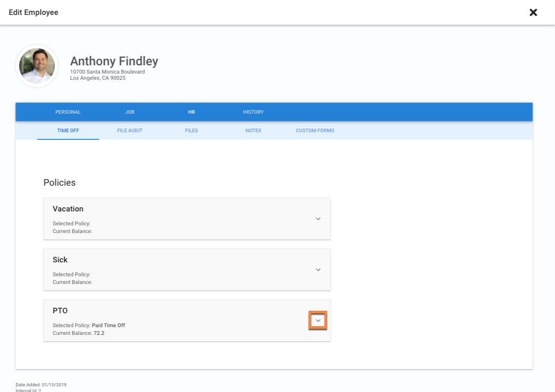The image size is (555, 392).
Task: Click Anthony Findley's profile photo
Action: (37, 66)
